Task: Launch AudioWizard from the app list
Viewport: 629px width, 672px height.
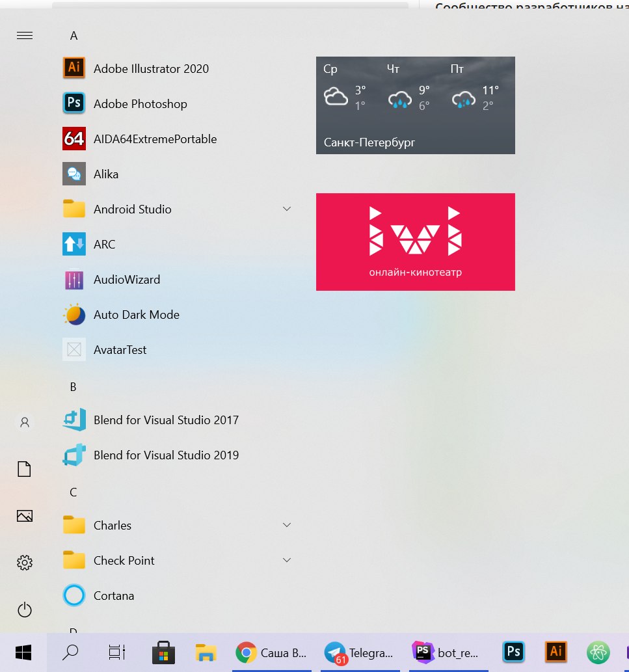Action: coord(178,280)
